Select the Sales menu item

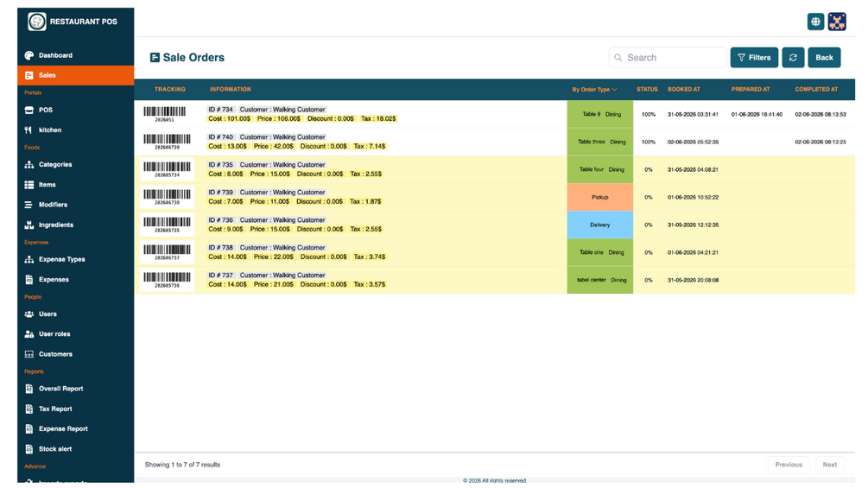pos(75,75)
